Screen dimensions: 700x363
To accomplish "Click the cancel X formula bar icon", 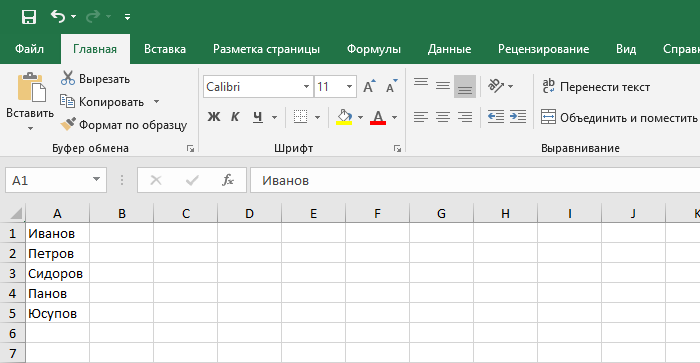I will click(x=156, y=180).
